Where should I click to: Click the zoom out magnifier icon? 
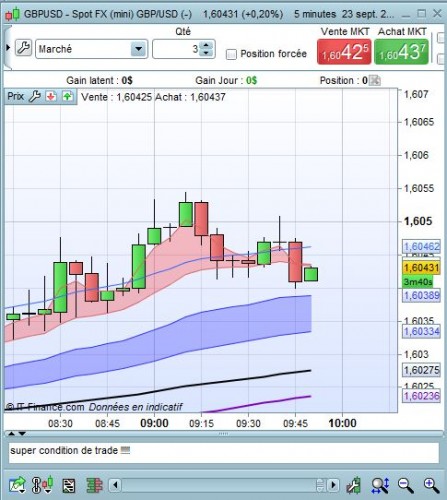click(x=405, y=486)
